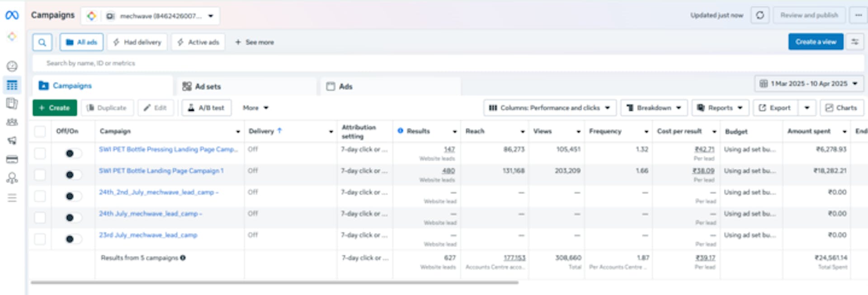Check the 24th July_mechwave_lead_camp box

(40, 218)
